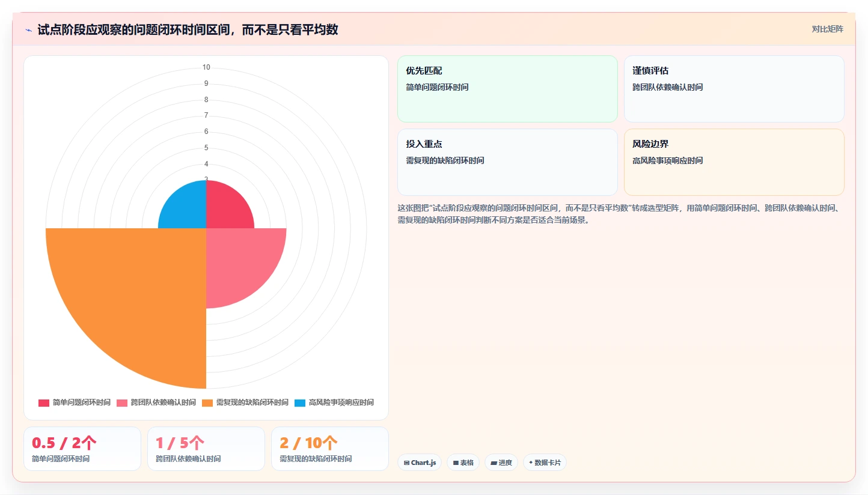The image size is (868, 495).
Task: Open the "投入重点" matrix card heading
Action: tap(424, 144)
